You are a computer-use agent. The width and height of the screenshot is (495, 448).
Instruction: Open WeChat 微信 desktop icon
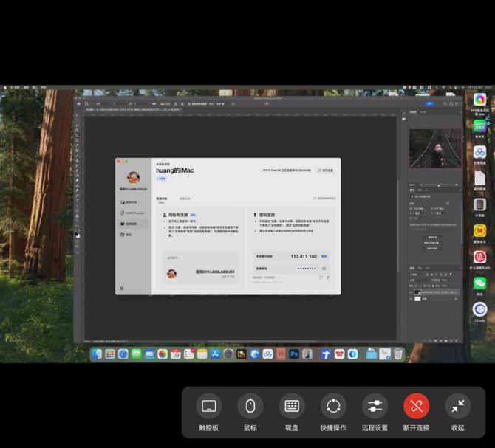479,283
